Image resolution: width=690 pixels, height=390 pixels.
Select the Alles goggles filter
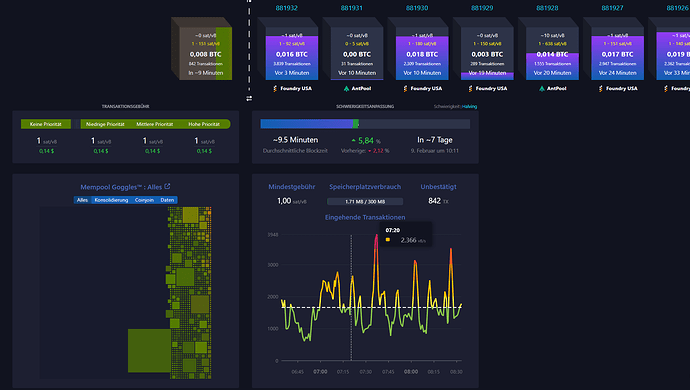pyautogui.click(x=82, y=200)
